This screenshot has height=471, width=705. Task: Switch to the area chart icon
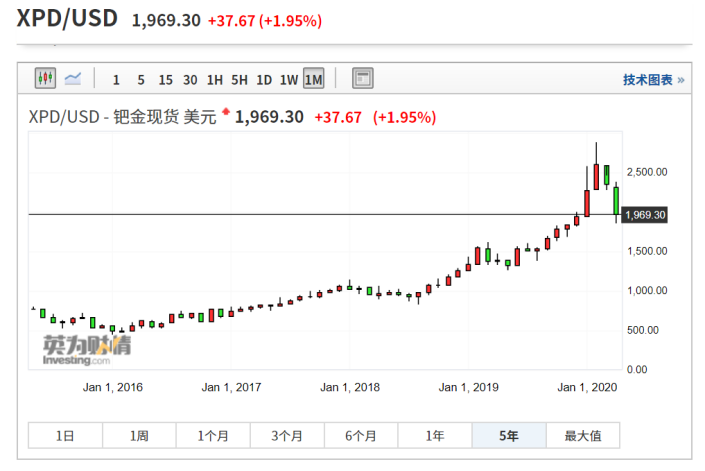tap(73, 79)
